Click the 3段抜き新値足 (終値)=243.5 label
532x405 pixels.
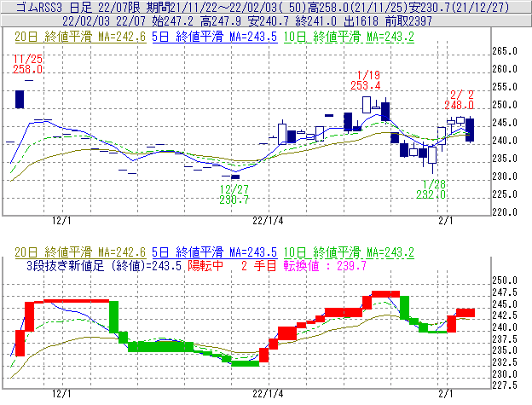104,265
